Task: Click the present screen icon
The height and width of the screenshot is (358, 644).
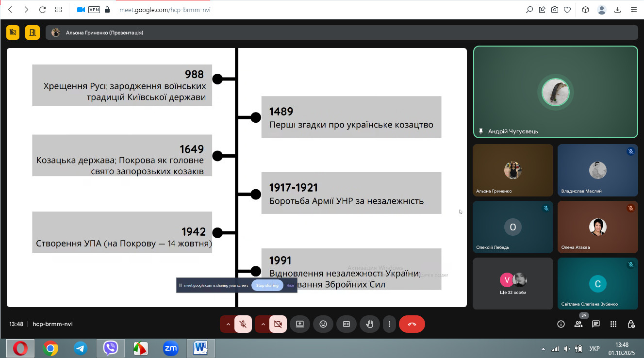Action: (300, 324)
